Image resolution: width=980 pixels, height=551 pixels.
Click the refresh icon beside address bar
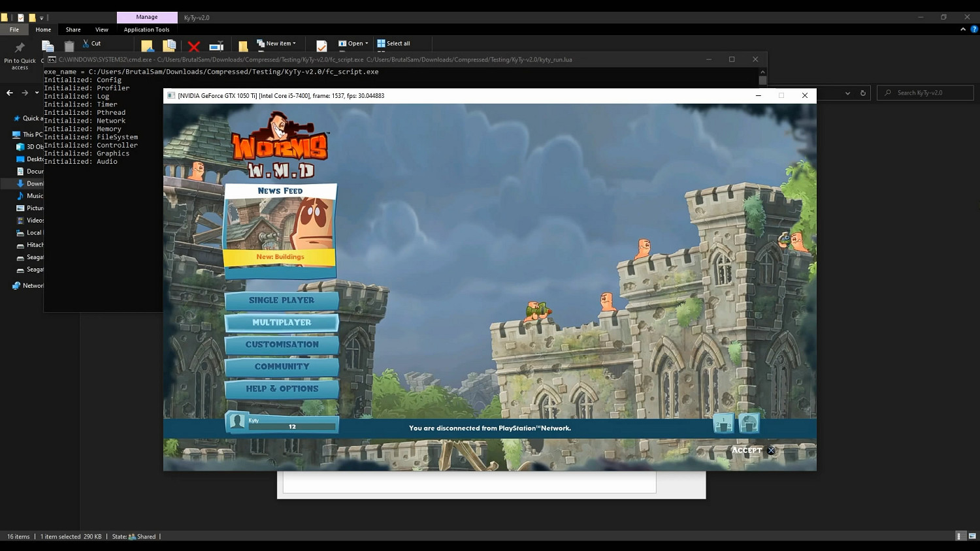862,93
